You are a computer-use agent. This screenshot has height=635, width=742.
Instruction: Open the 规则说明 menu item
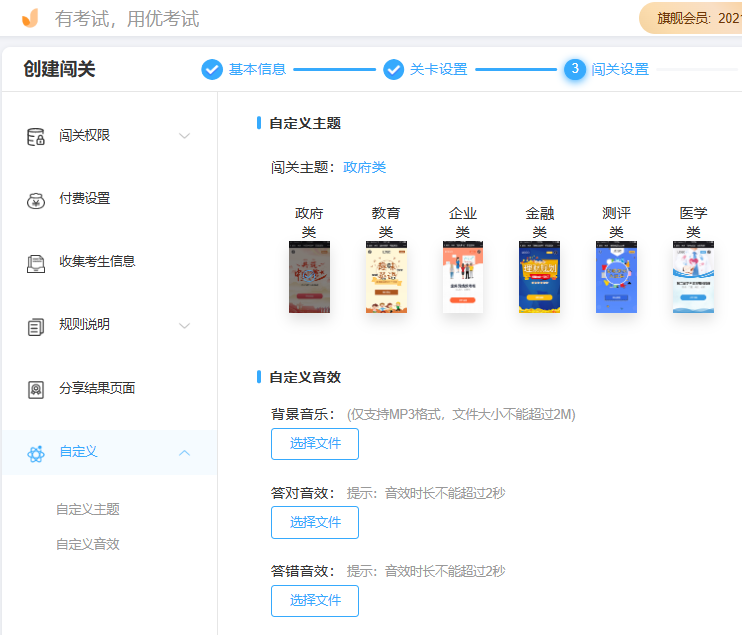109,326
